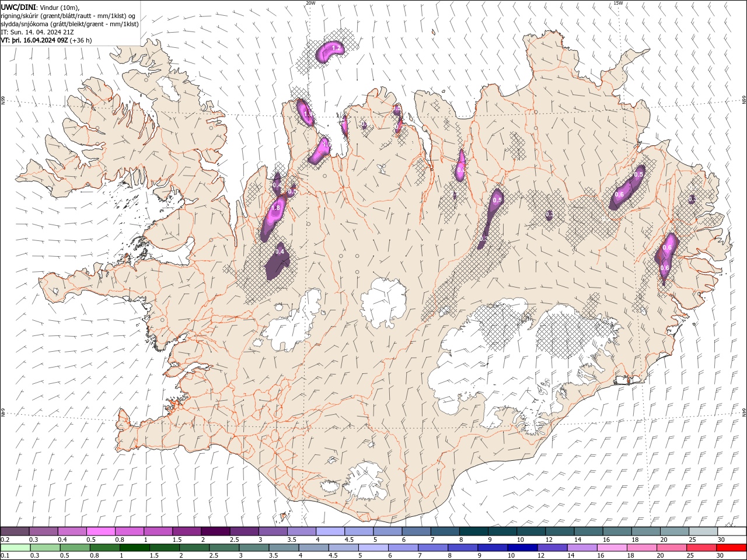Choose the bright red swatch labeled 30 in bottom row
The image size is (747, 560).
point(731,548)
